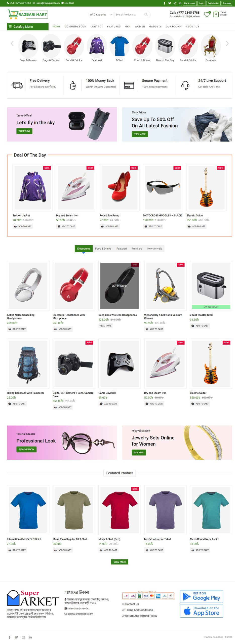Open the GADGETS navigation menu item
Viewport: 235px width, 644px height.
[x=155, y=27]
